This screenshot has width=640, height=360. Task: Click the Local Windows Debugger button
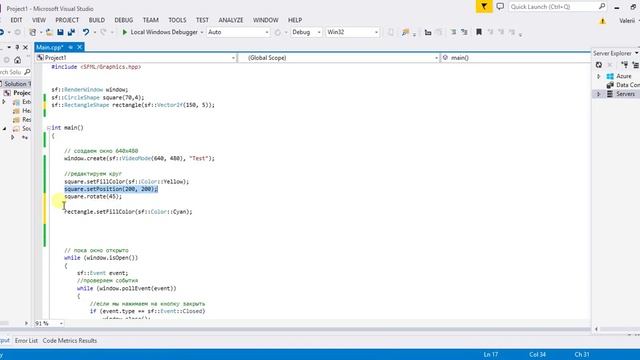point(164,32)
